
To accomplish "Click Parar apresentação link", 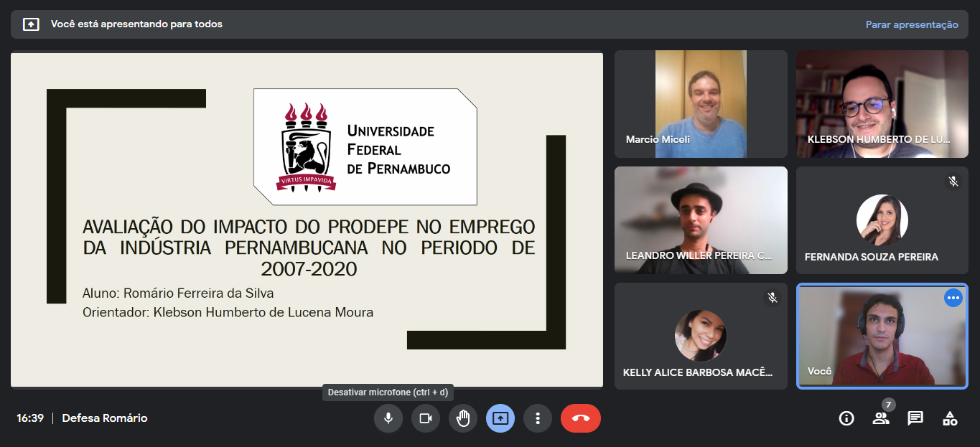I will coord(912,24).
